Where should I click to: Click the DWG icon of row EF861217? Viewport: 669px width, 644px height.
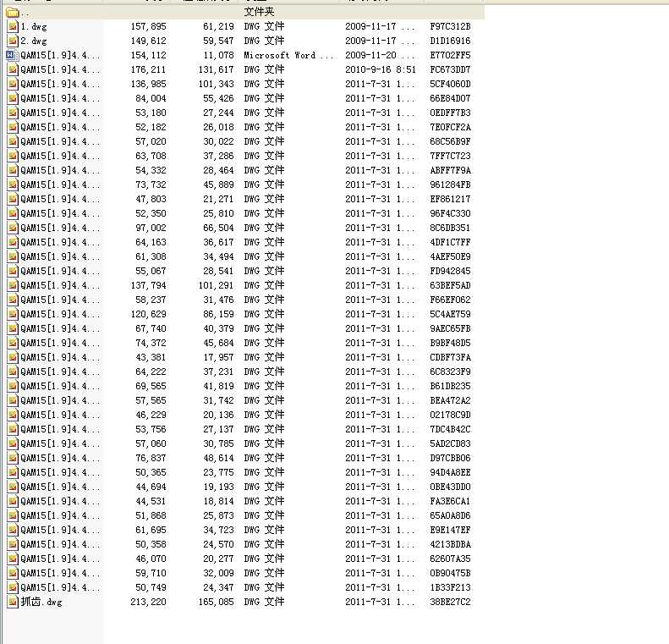[x=13, y=200]
